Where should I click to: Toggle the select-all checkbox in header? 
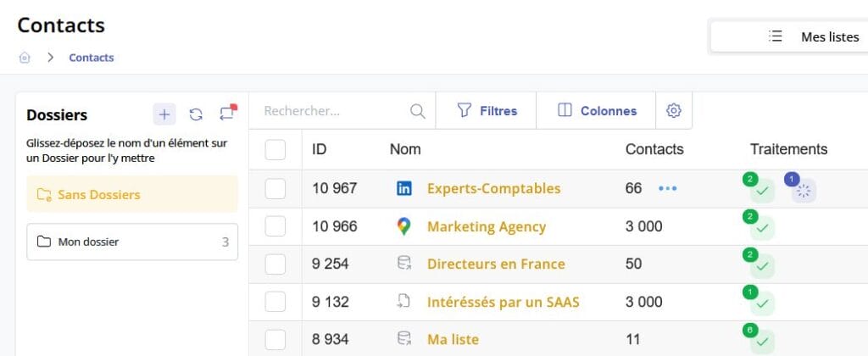click(x=275, y=150)
